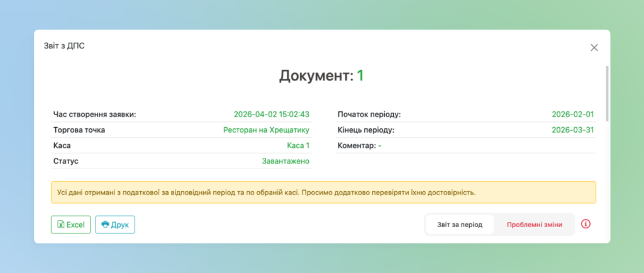
Task: Click the dialog's vertical scrollbar
Action: [x=607, y=93]
